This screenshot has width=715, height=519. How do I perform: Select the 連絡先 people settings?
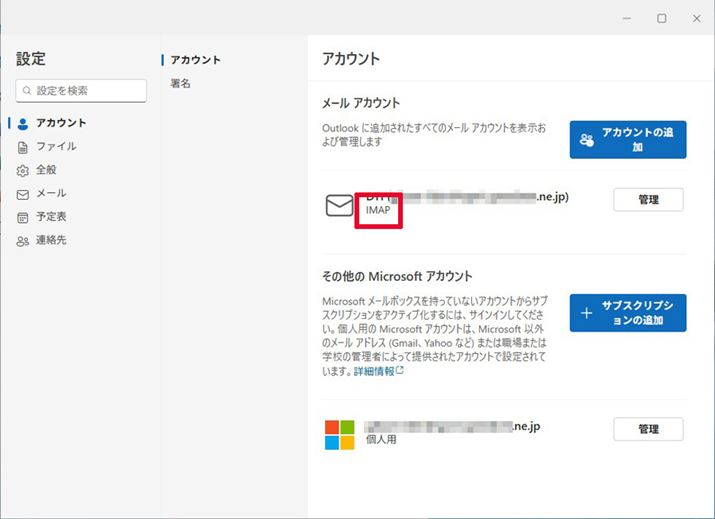click(51, 240)
